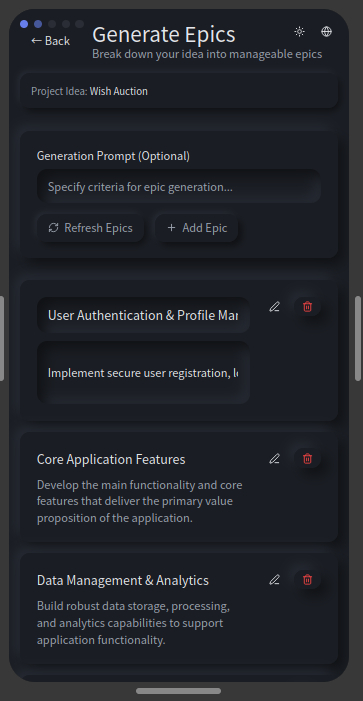Screen dimensions: 363x701
Task: Click the Core Application Features card title
Action: [111, 460]
